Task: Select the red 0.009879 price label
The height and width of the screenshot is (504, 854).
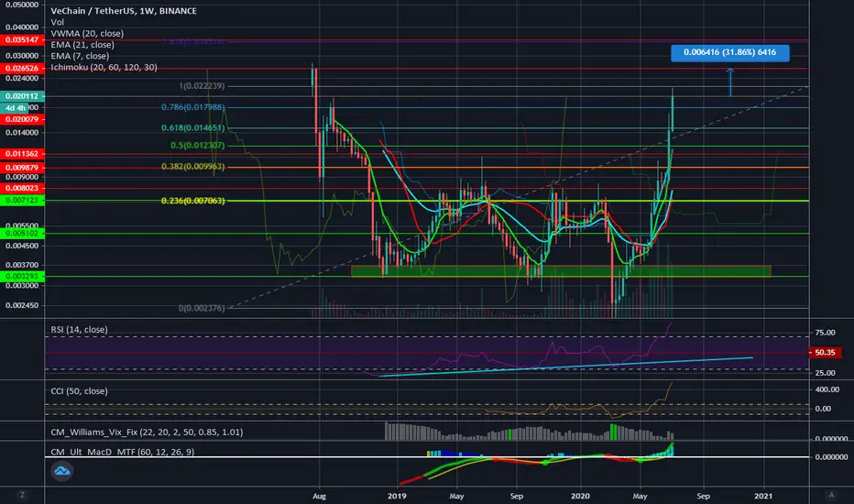Action: tap(22, 168)
